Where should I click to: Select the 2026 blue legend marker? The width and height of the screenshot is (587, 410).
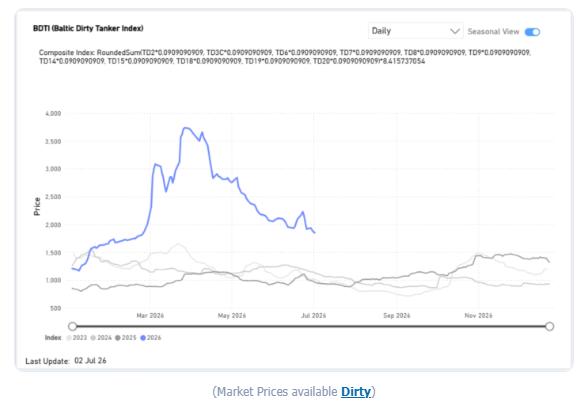coord(143,338)
